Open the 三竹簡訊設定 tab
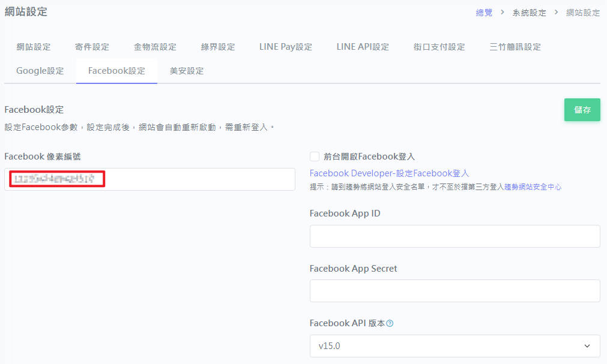 [515, 47]
